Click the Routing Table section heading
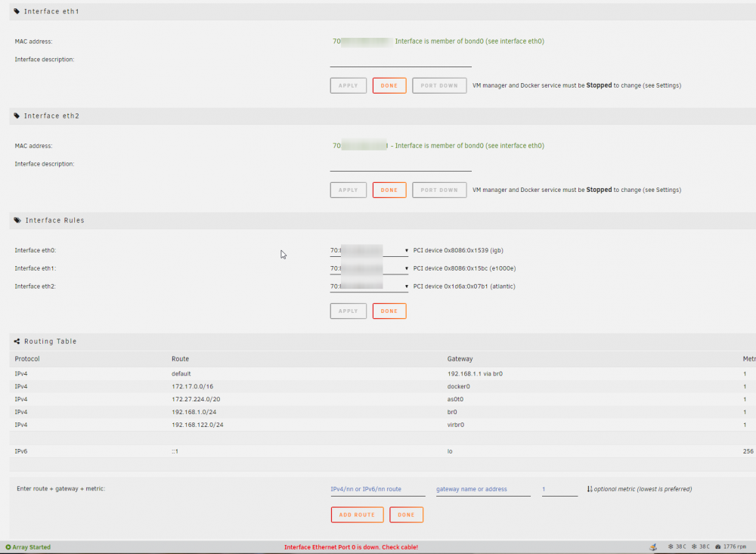 [51, 342]
